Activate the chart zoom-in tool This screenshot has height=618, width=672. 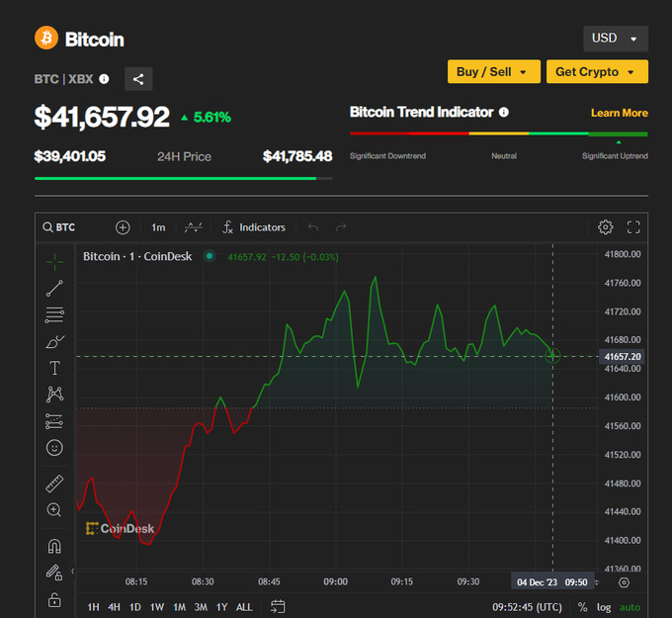[x=54, y=510]
